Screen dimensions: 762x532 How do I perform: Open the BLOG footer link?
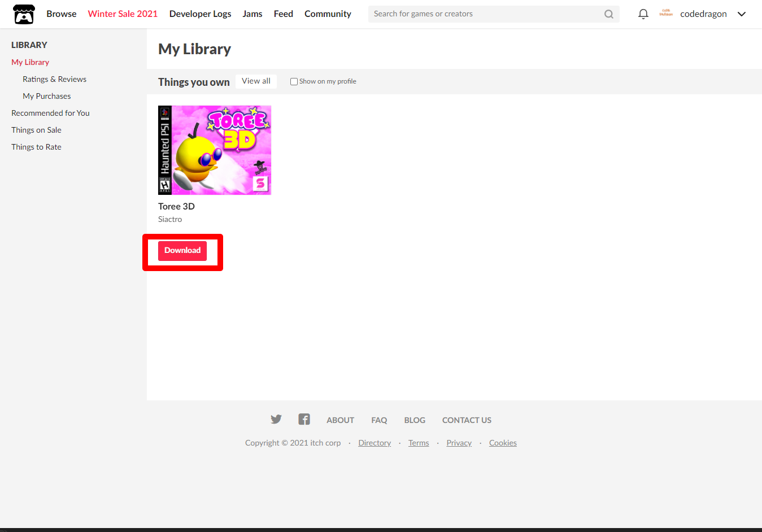pos(415,420)
